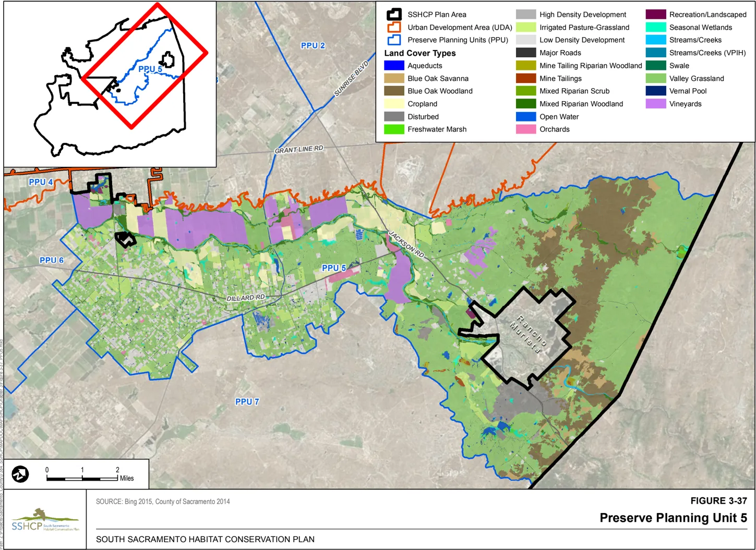Select the Vineyards purple swatch
Screen dimensions: 756x550
pos(656,104)
